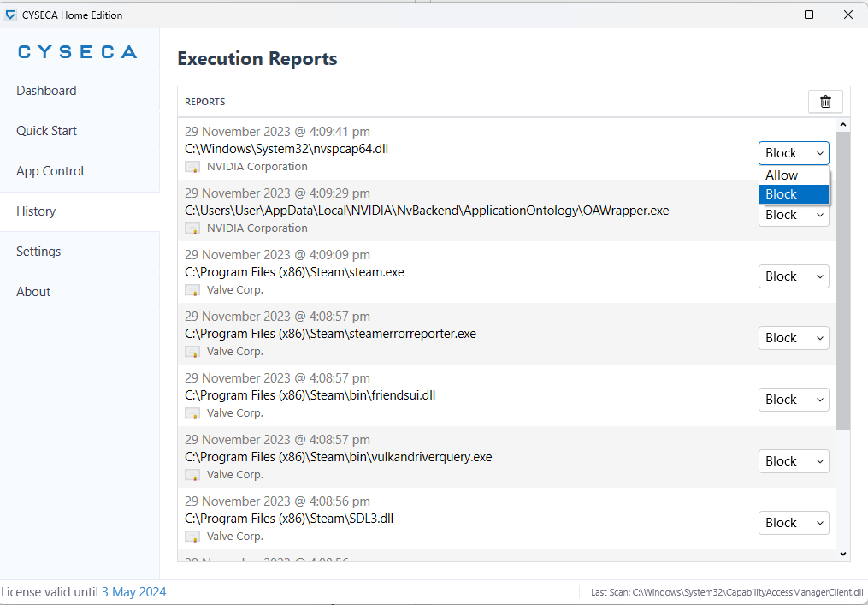The image size is (868, 605).
Task: Click the steam.exe file path
Action: coord(294,272)
